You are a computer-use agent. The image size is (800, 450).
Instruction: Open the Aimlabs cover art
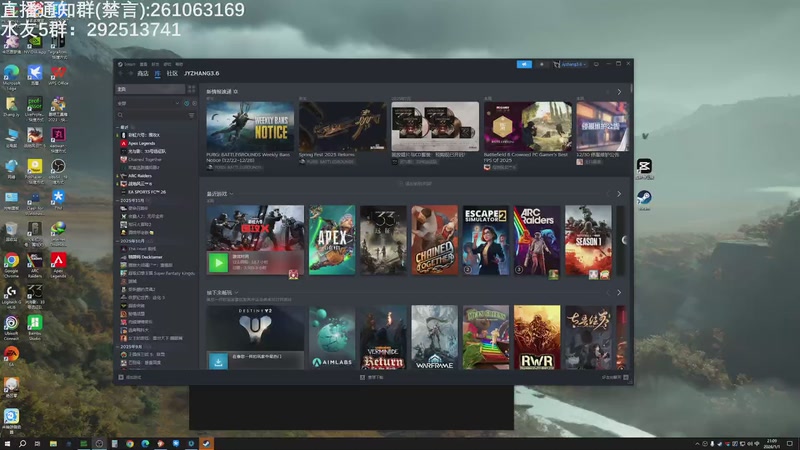[332, 337]
